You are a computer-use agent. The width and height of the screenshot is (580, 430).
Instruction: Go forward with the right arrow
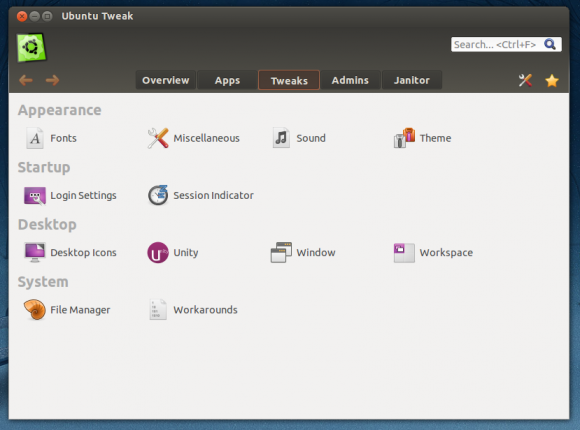point(52,80)
